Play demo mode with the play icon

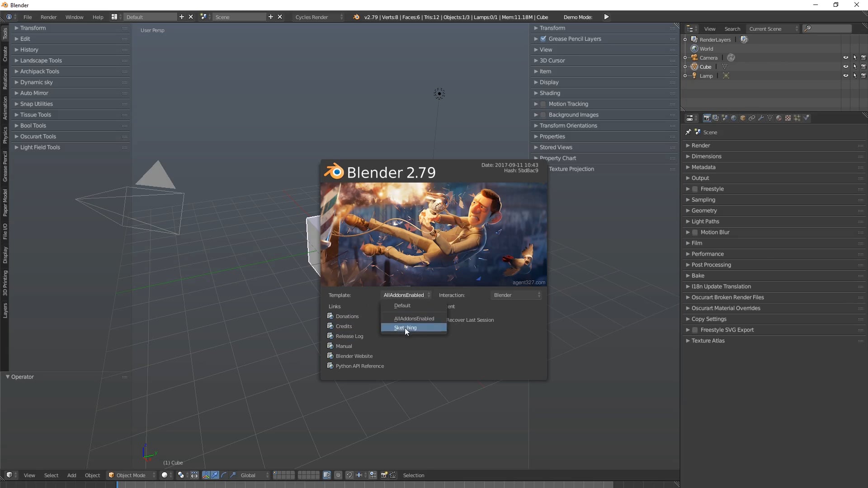click(607, 17)
